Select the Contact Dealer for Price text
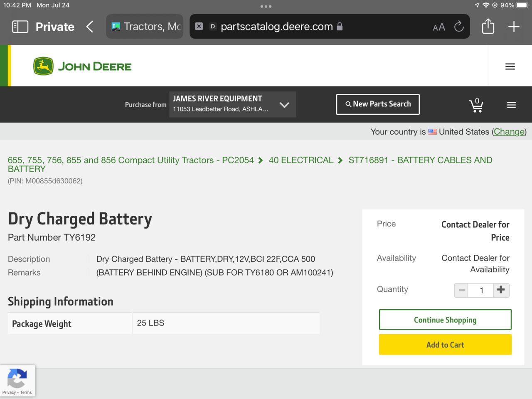 tap(475, 231)
